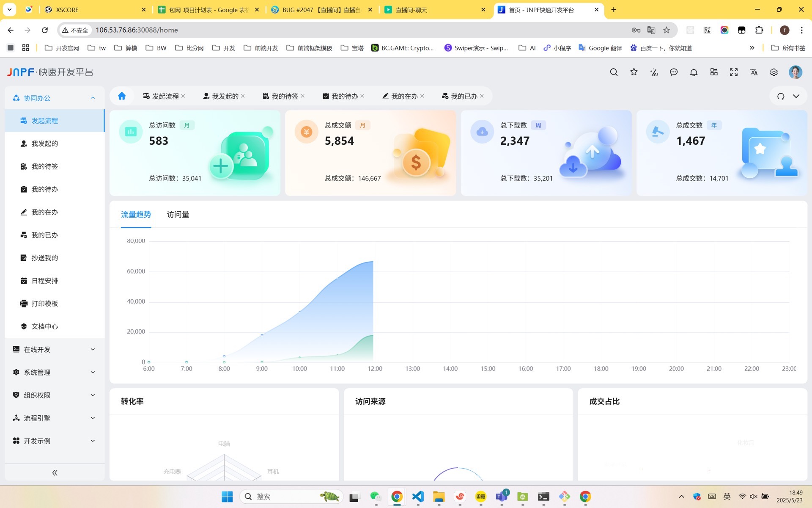812x508 pixels.
Task: Collapse the 协同办公 menu group
Action: click(55, 98)
